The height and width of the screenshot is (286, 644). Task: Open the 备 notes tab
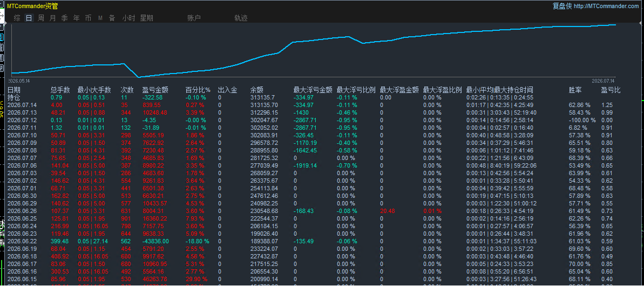(112, 18)
